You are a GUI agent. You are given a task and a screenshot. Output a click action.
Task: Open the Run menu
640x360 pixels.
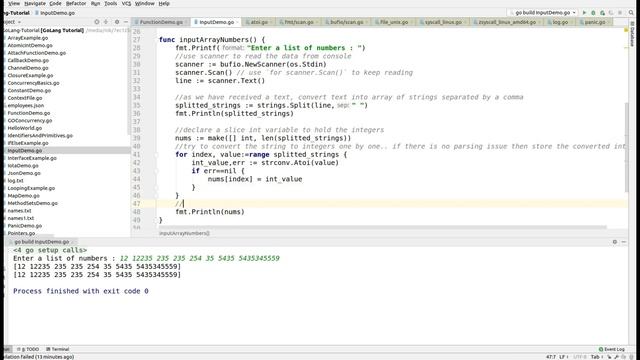pos(95,3)
